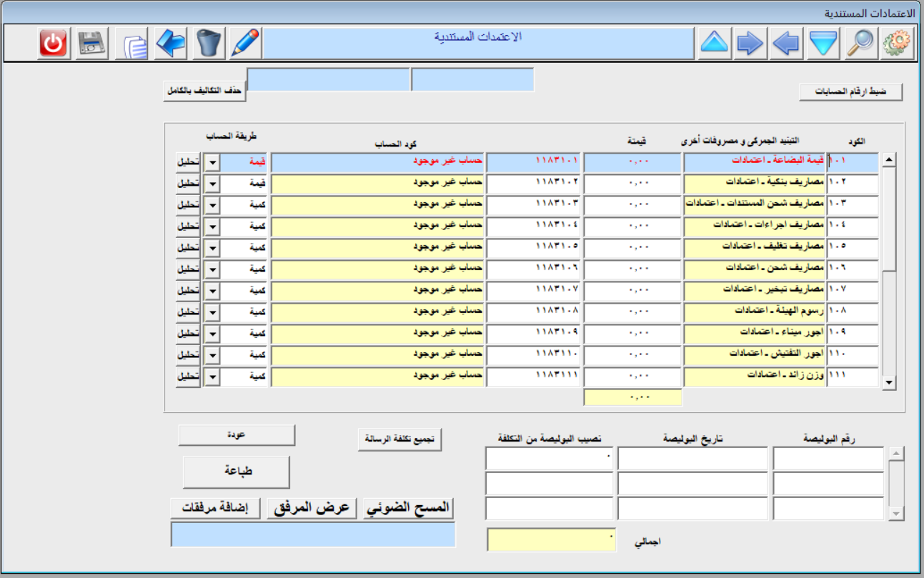Image resolution: width=924 pixels, height=578 pixels.
Task: Click the المسح الضوئي scan button
Action: coord(409,507)
